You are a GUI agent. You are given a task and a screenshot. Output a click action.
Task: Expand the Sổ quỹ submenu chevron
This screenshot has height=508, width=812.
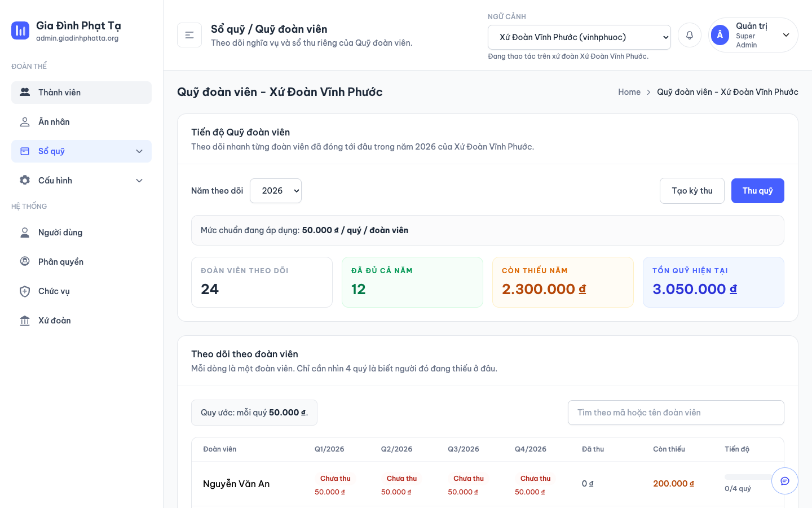coord(139,151)
